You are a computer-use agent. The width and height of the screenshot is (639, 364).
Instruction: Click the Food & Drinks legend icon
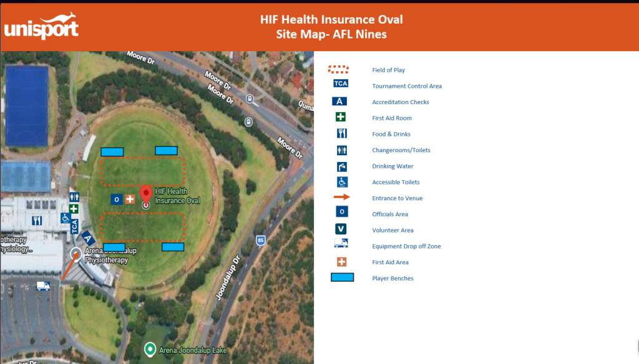coord(342,133)
